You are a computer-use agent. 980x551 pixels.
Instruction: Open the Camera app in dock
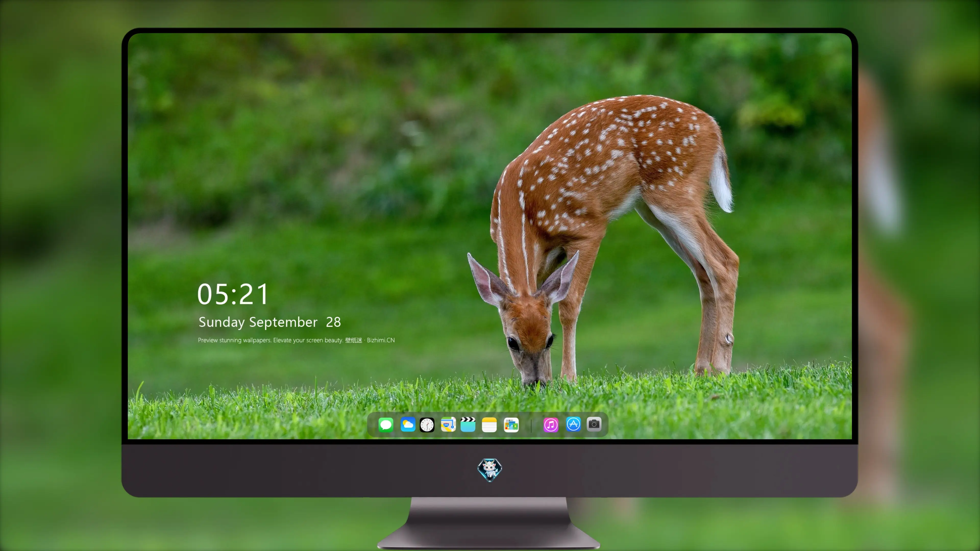[594, 424]
